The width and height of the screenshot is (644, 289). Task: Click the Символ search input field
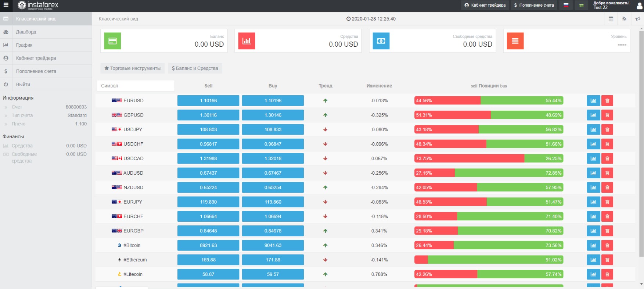(x=136, y=86)
